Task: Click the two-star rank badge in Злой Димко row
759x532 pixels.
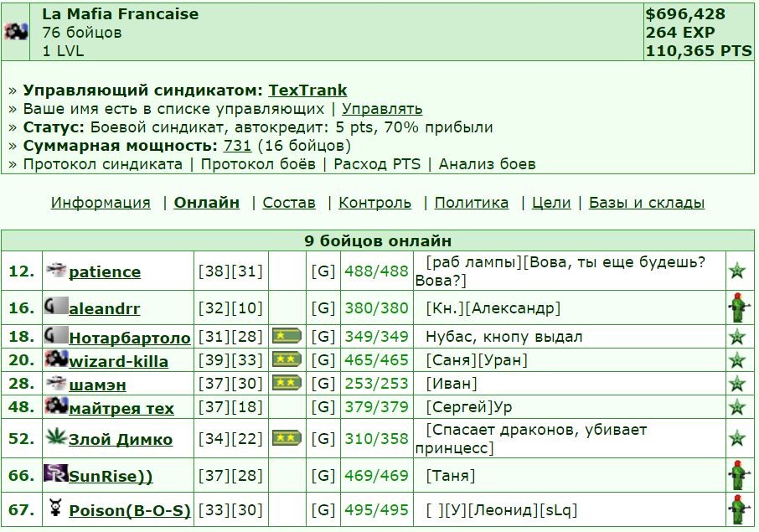Action: [287, 438]
